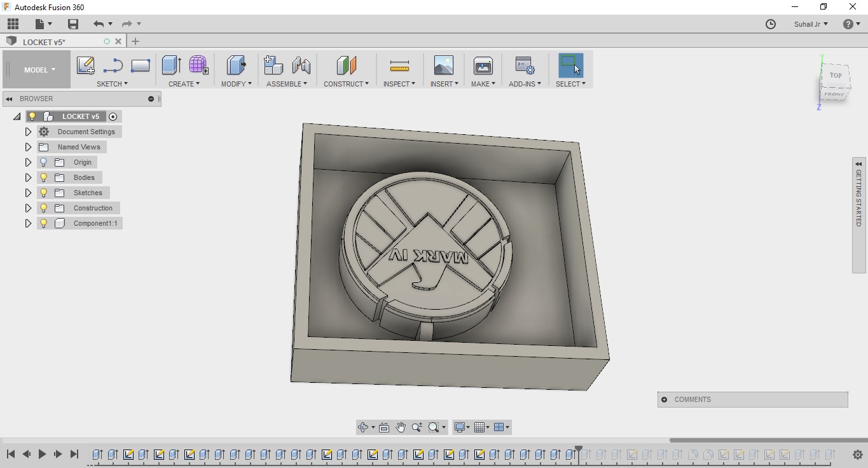The width and height of the screenshot is (868, 468).
Task: Open the Scripts and Add-Ins tool
Action: 525,65
